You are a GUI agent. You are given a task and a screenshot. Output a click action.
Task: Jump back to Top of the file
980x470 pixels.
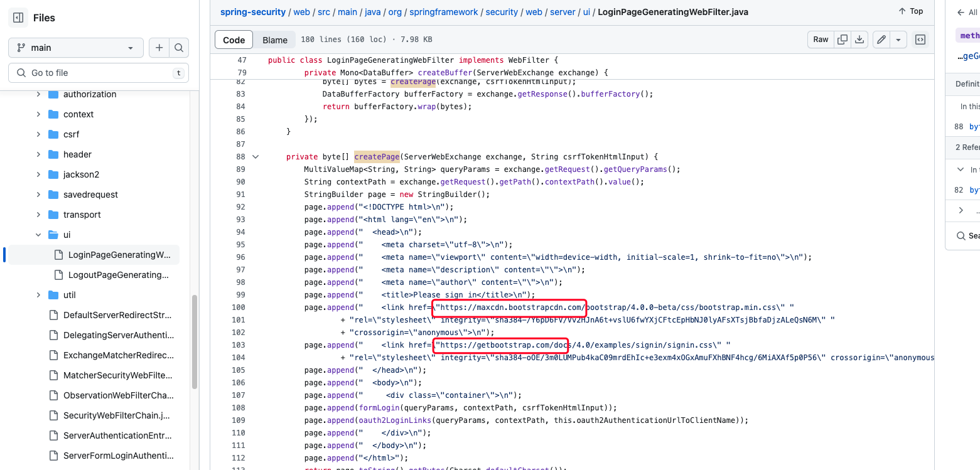(x=910, y=11)
